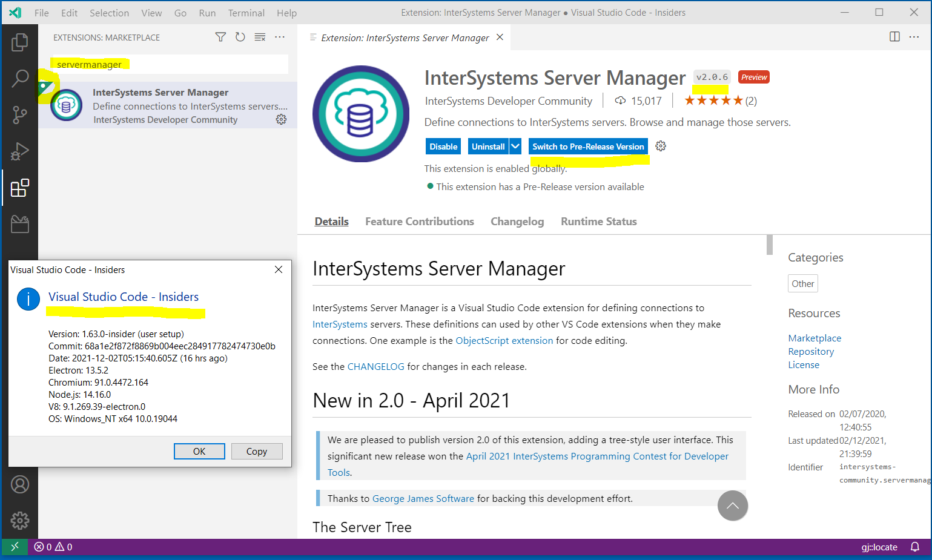Click Copy in the about dialog

tap(257, 451)
